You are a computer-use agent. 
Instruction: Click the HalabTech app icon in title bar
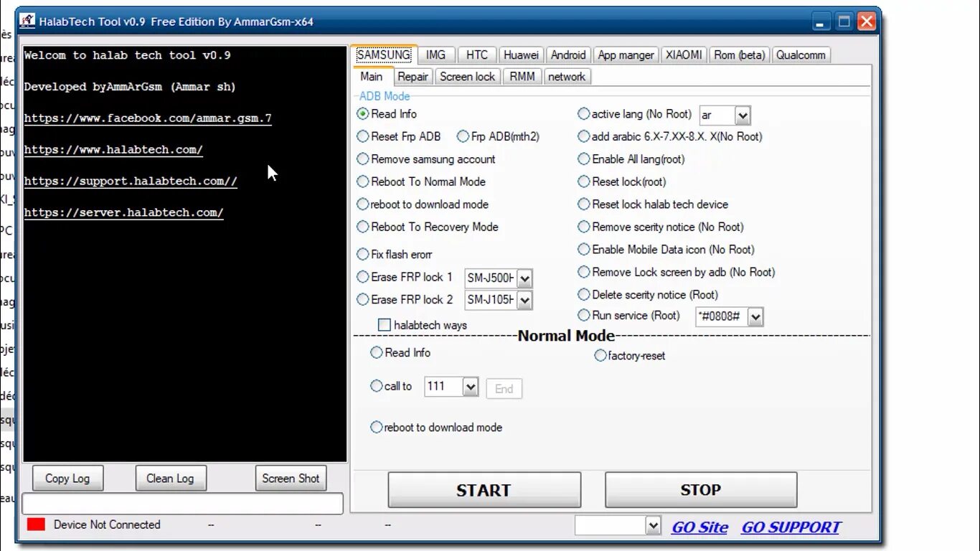coord(27,20)
